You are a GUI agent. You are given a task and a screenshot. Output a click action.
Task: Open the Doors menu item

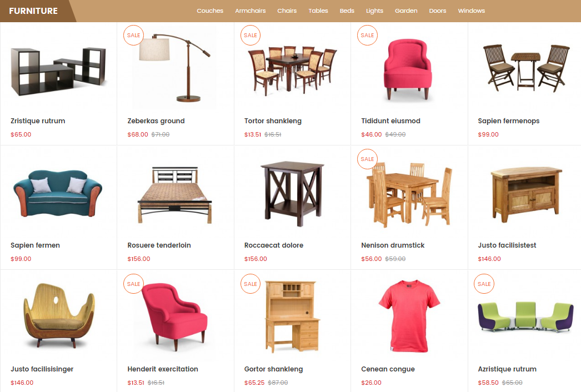(437, 11)
